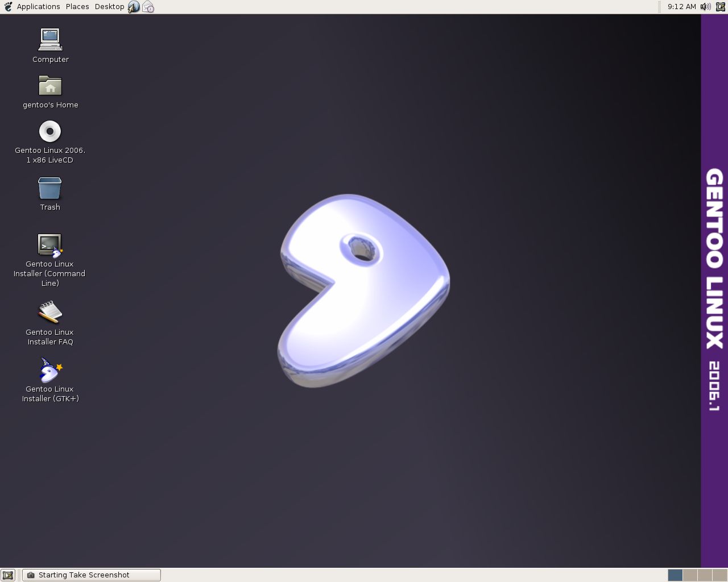Click the Starting Take Screenshot taskbar button

click(92, 575)
